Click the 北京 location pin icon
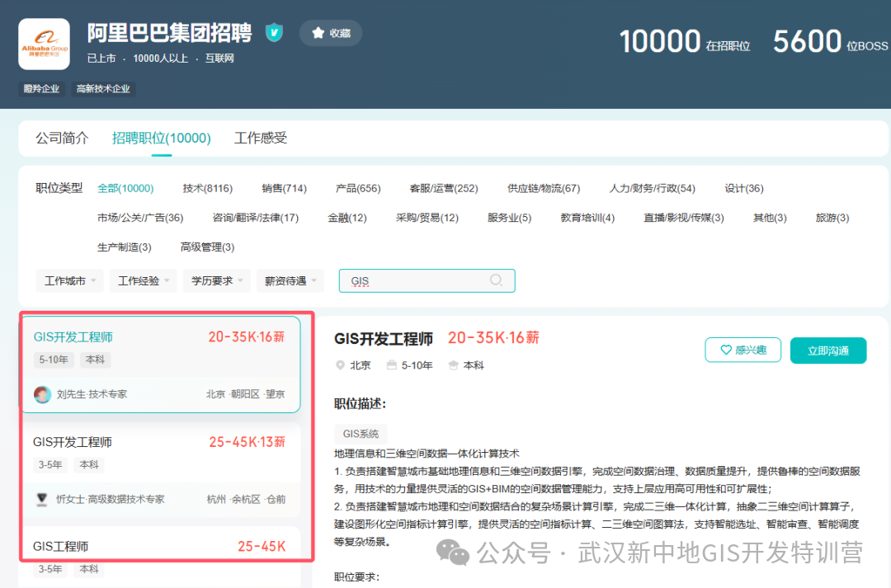The width and height of the screenshot is (891, 588). pos(341,365)
